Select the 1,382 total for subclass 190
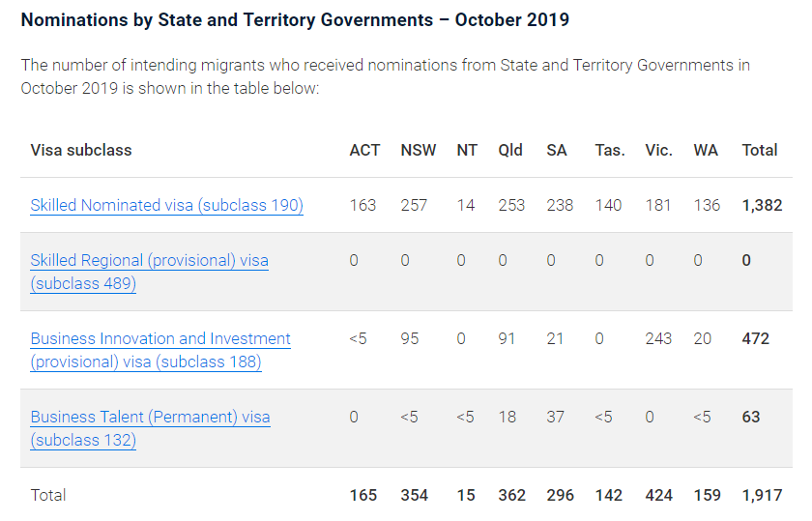Viewport: 812px width, 521px height. pyautogui.click(x=762, y=205)
